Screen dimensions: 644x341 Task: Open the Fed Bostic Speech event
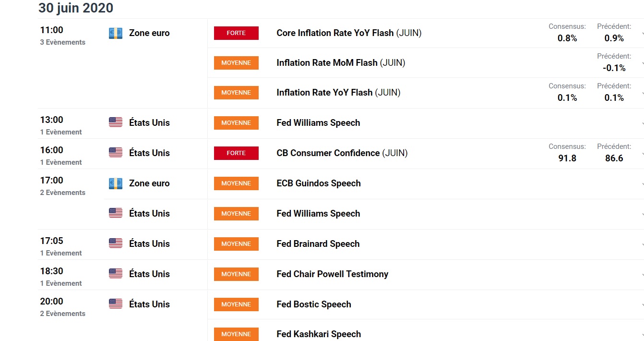(x=314, y=304)
